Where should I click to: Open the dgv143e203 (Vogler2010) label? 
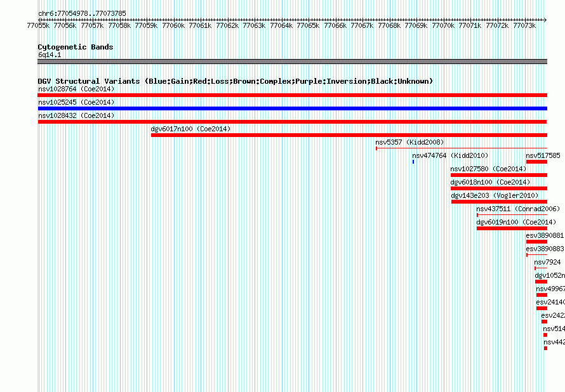coord(495,195)
